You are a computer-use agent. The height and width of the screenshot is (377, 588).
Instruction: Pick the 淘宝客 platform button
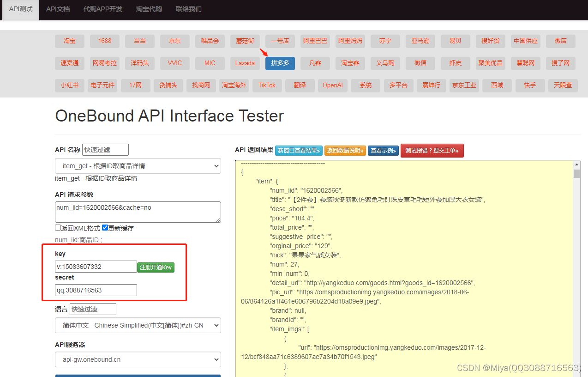click(350, 63)
